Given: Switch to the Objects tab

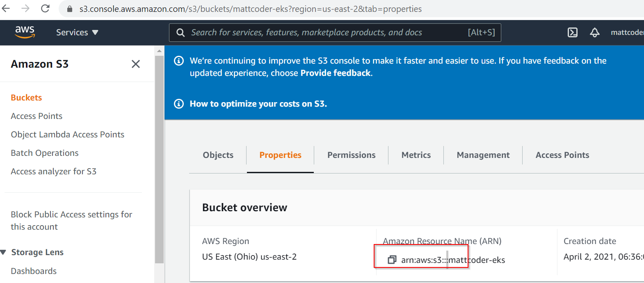Looking at the screenshot, I should [x=218, y=155].
